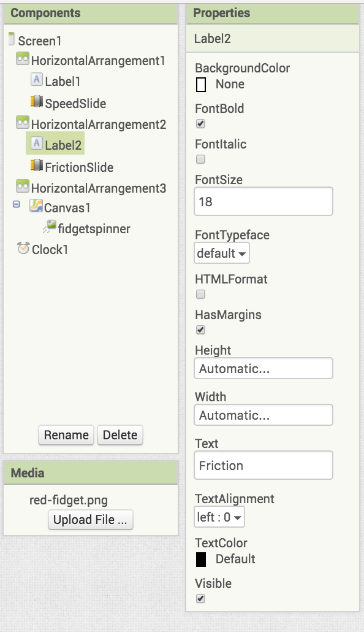Toggle the HTMLFormat checkbox
Image resolution: width=364 pixels, height=632 pixels.
point(200,295)
